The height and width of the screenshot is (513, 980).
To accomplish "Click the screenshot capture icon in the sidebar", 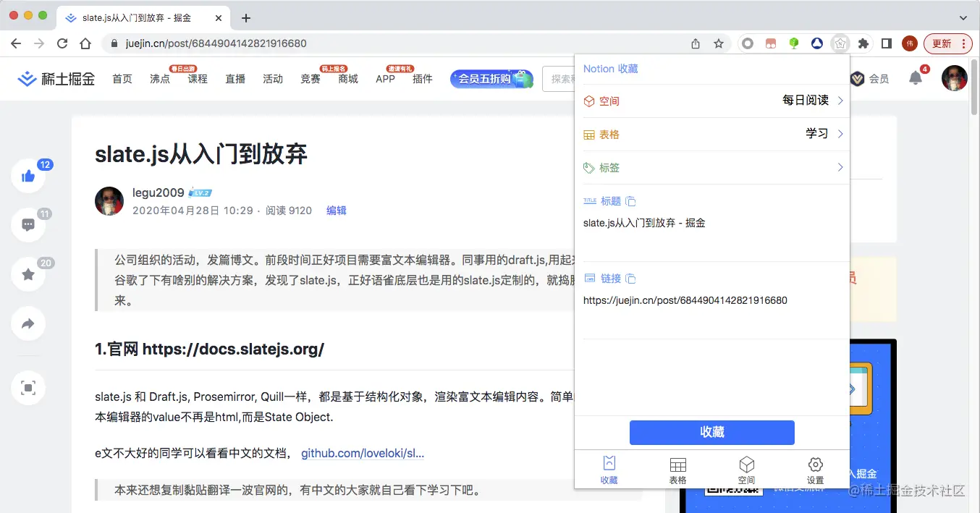I will pos(28,388).
